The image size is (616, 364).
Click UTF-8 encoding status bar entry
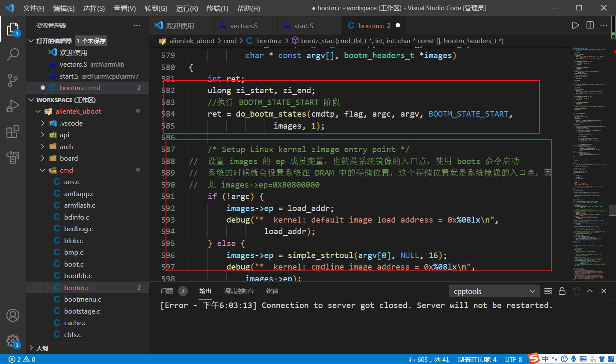tap(513, 359)
